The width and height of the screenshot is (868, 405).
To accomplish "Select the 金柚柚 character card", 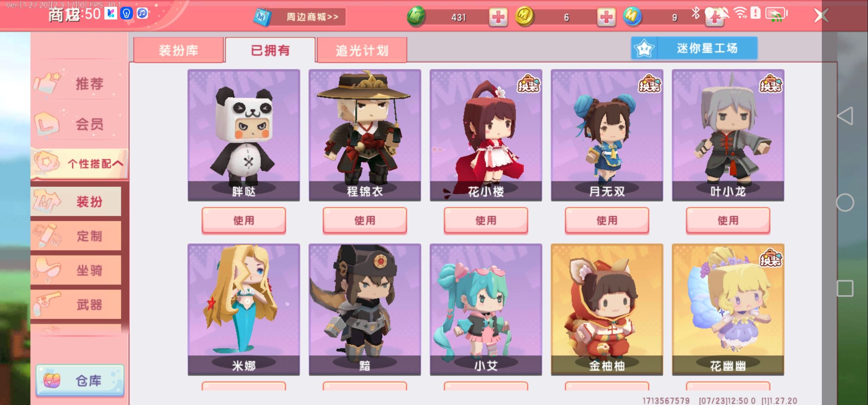I will 607,309.
